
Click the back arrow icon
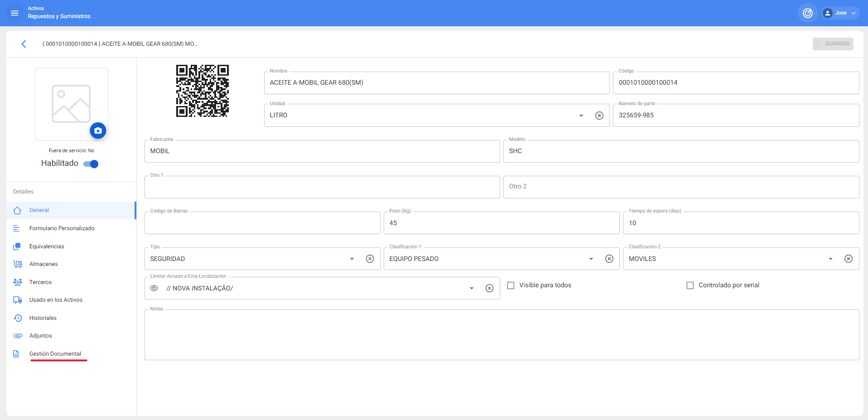(x=24, y=44)
